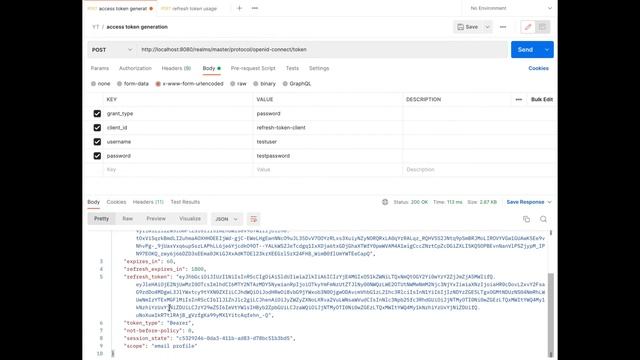This screenshot has height=360, width=640.
Task: Switch to refresh token usage request tab
Action: click(x=189, y=9)
